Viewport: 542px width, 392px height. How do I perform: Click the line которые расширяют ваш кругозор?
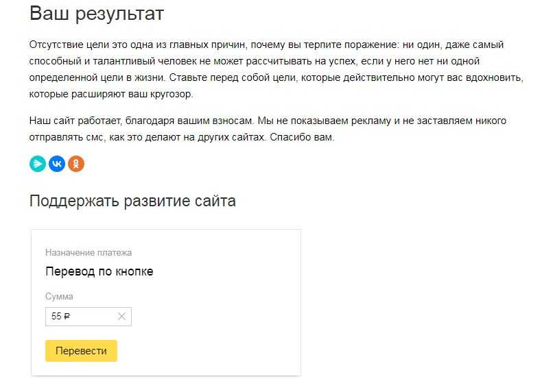pos(111,94)
